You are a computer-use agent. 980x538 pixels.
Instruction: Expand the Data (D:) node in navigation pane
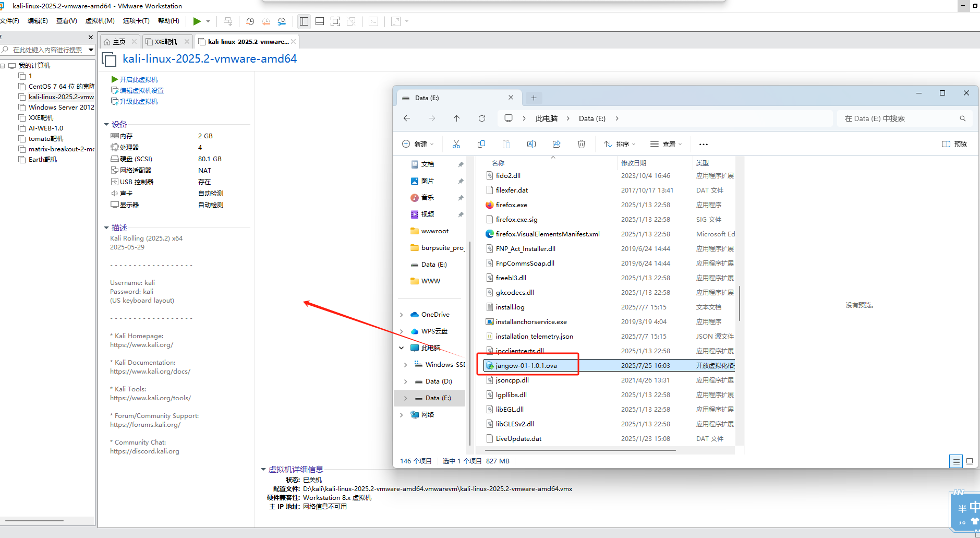click(405, 381)
